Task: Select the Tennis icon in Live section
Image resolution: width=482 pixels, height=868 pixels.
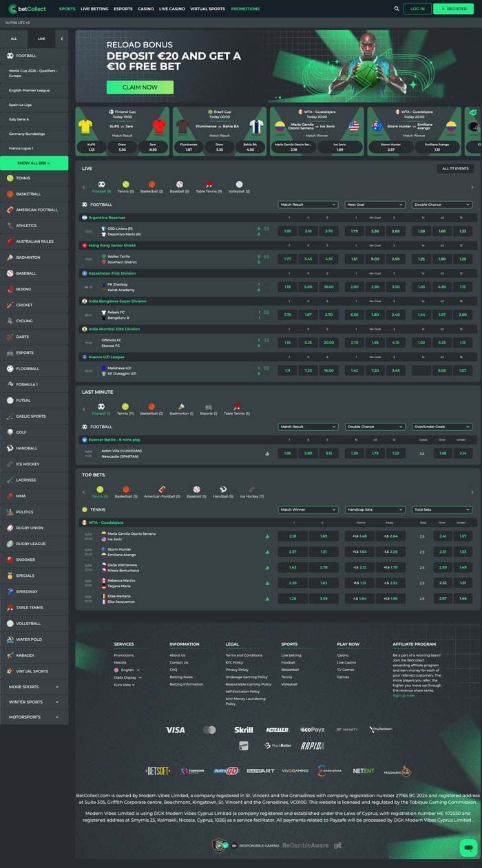Action: (x=126, y=184)
